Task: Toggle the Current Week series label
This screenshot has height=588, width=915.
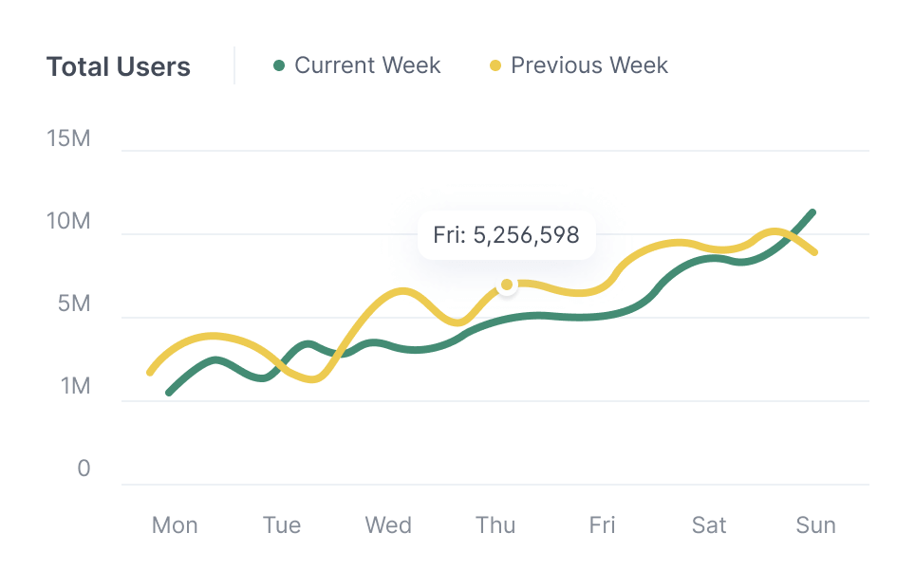Action: point(367,65)
